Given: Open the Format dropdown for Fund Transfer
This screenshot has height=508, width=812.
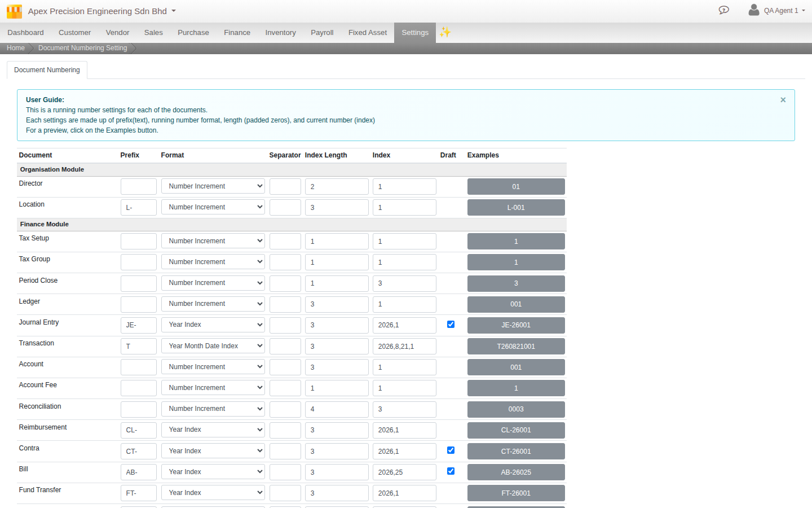Looking at the screenshot, I should click(x=213, y=493).
